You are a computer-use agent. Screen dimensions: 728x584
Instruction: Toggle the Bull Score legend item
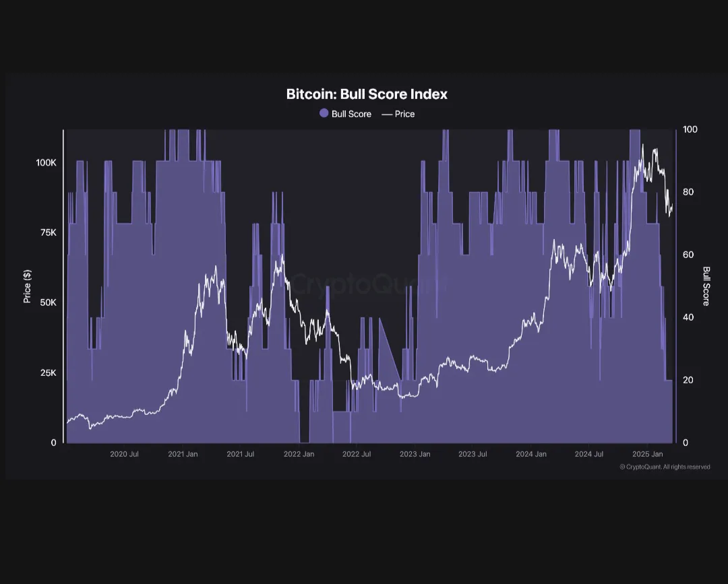coord(345,114)
